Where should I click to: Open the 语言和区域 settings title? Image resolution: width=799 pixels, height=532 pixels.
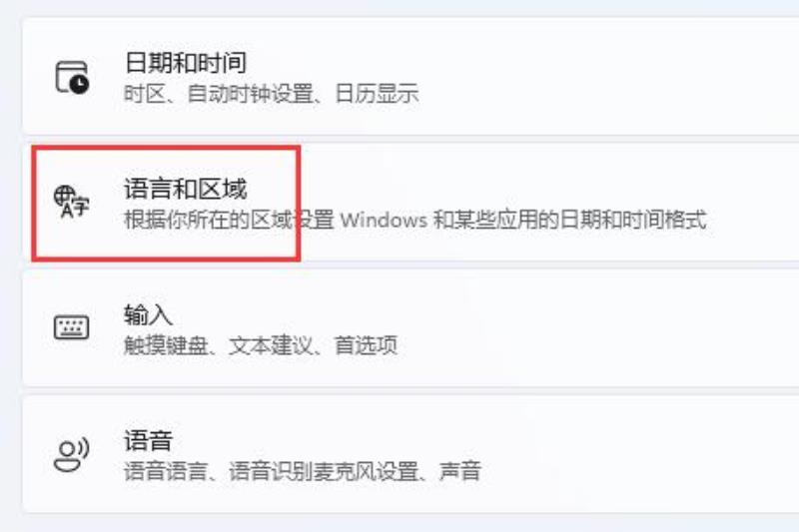coord(186,189)
